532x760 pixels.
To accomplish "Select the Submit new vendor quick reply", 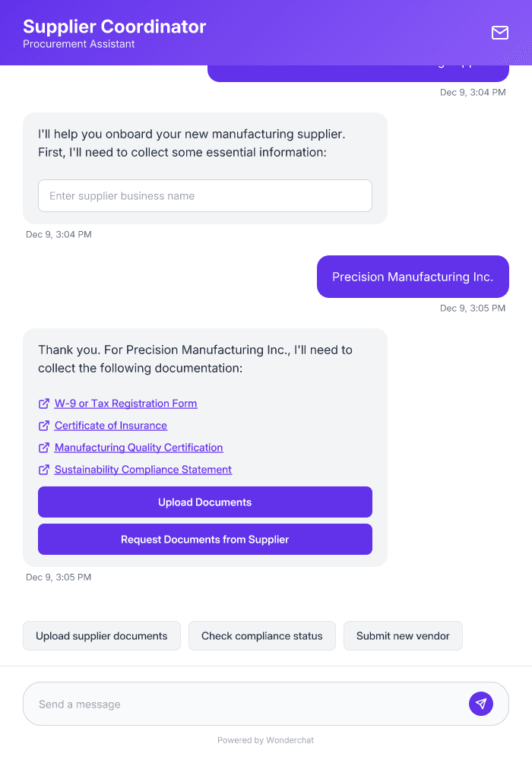I will tap(403, 635).
